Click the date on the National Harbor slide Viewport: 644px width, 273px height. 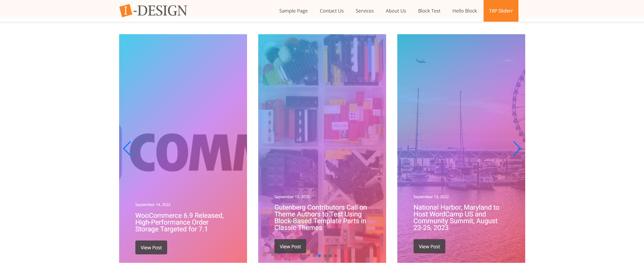pos(431,197)
